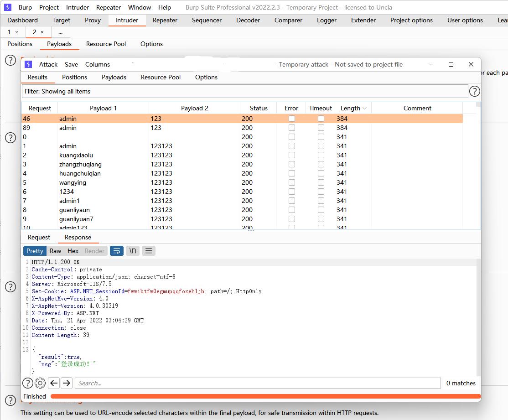This screenshot has width=508, height=420.
Task: Open search help icon beside the search settings gear
Action: click(27, 383)
